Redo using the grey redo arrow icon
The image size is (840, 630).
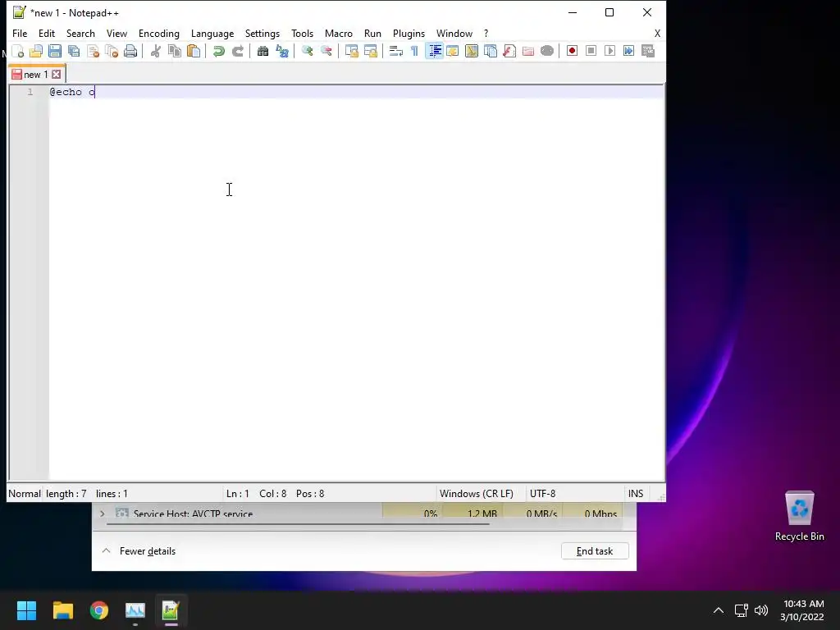238,51
